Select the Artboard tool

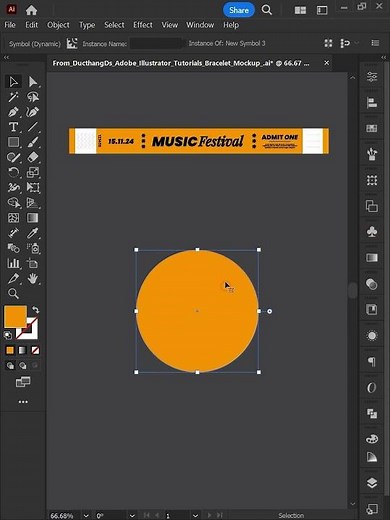[33, 263]
